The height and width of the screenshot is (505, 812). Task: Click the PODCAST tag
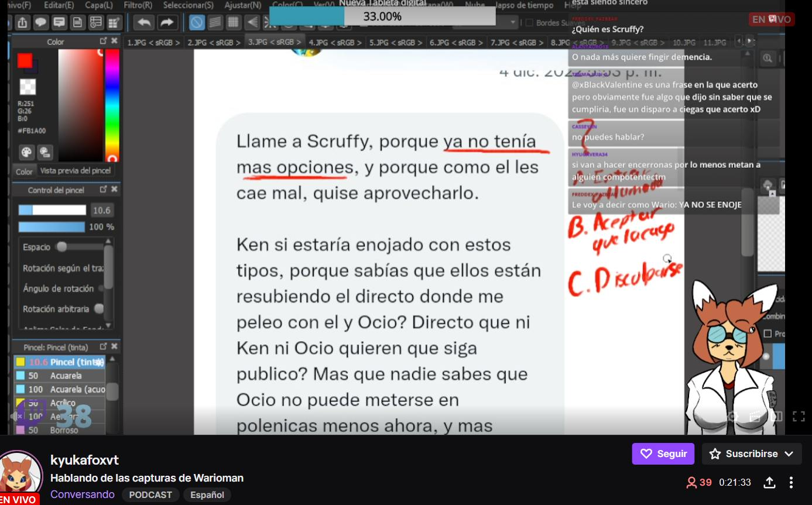150,494
